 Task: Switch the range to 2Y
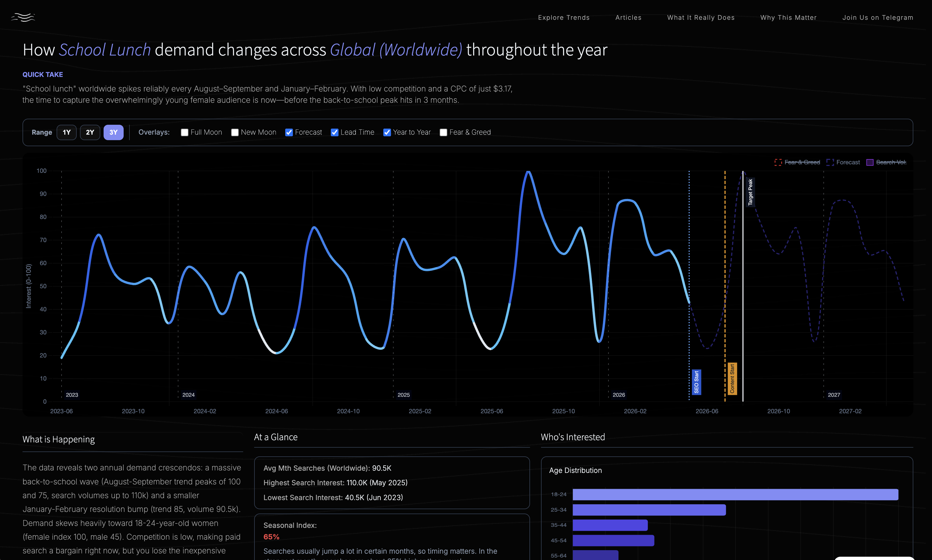click(x=90, y=132)
